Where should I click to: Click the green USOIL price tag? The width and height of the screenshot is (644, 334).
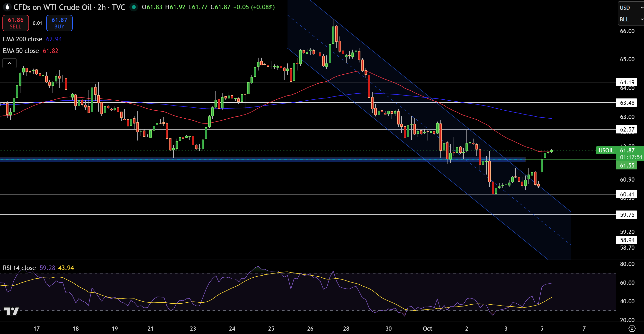[x=606, y=150]
